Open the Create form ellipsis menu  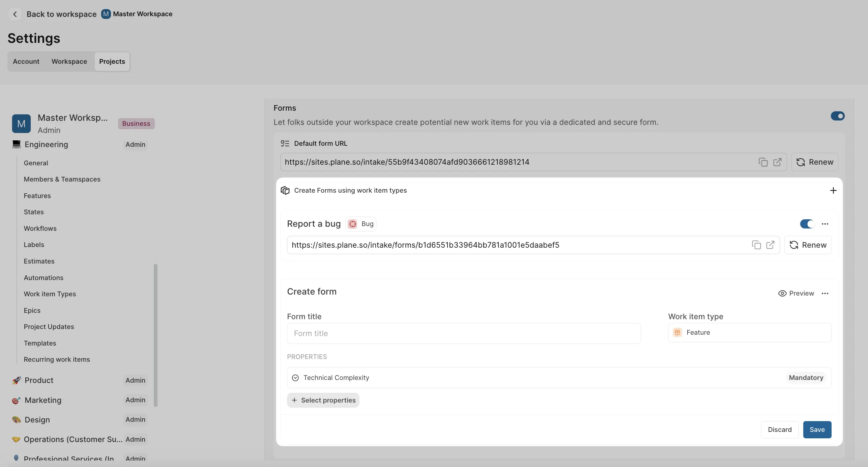(x=825, y=293)
